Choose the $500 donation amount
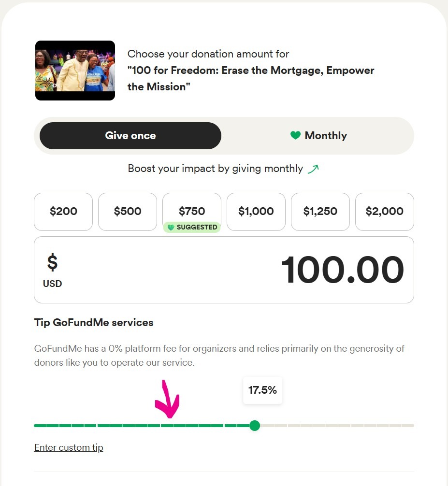 (x=128, y=212)
